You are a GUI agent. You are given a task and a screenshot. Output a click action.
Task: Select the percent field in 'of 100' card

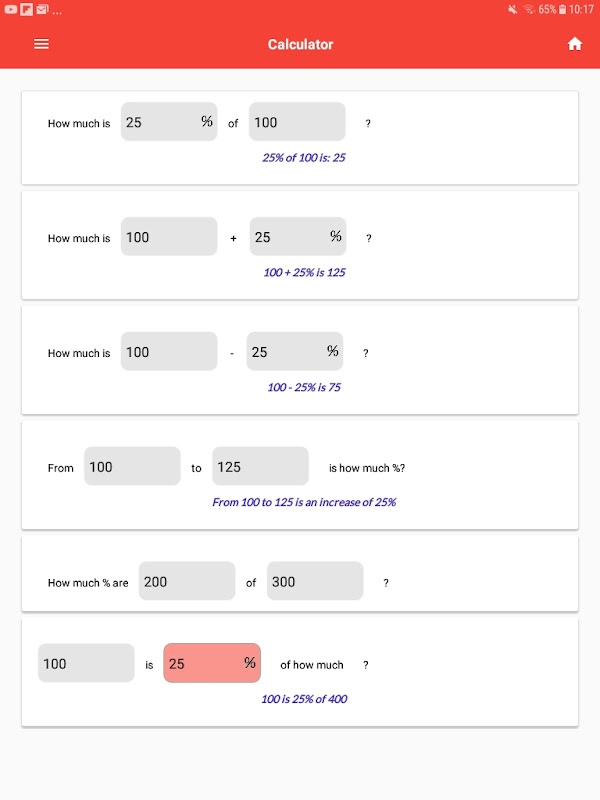coord(168,122)
